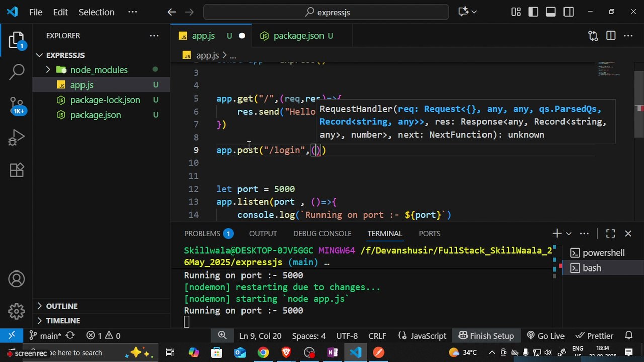Open Explorer Views and More Actions menu
Screen dimensions: 644x362
[154, 36]
